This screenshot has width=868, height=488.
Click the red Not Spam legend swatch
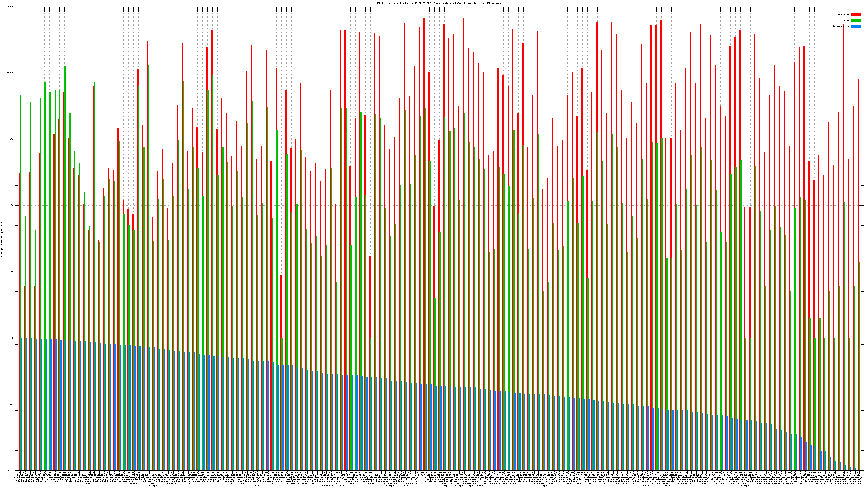pyautogui.click(x=856, y=14)
